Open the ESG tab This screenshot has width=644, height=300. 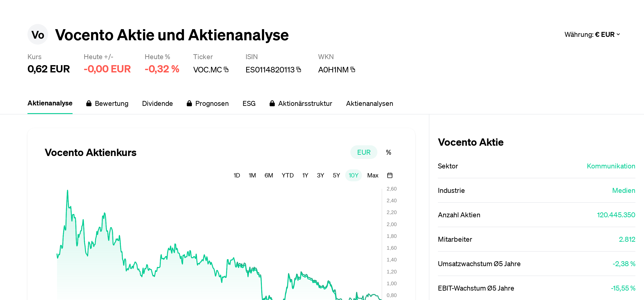tap(249, 103)
